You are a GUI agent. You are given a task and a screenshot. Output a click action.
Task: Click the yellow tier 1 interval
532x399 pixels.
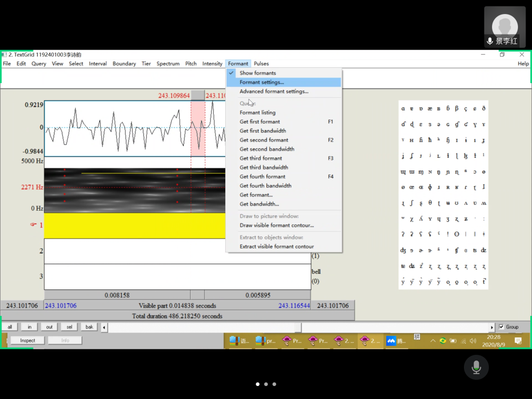(134, 226)
